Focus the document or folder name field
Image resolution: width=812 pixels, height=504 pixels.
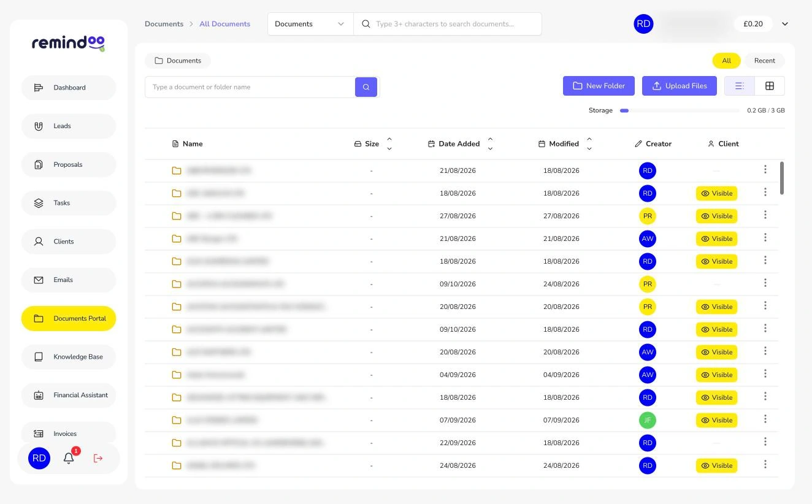(x=250, y=87)
